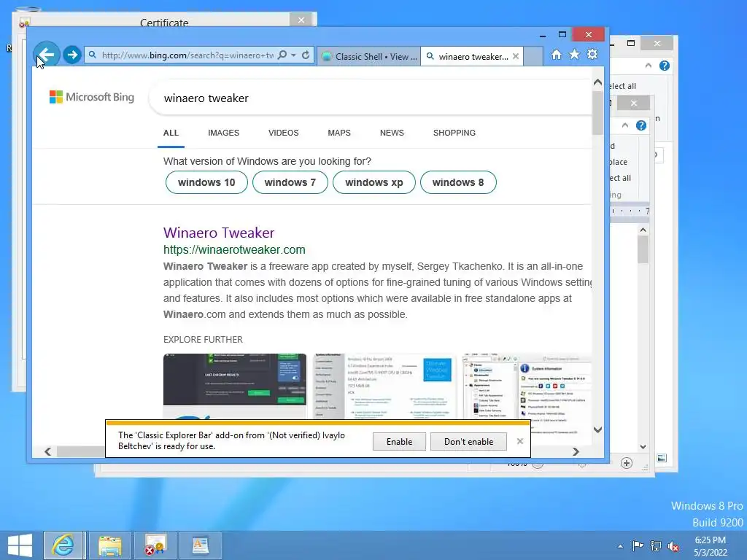Open the Winaero Tweaker window thumbnail
The height and width of the screenshot is (560, 747).
[527, 386]
